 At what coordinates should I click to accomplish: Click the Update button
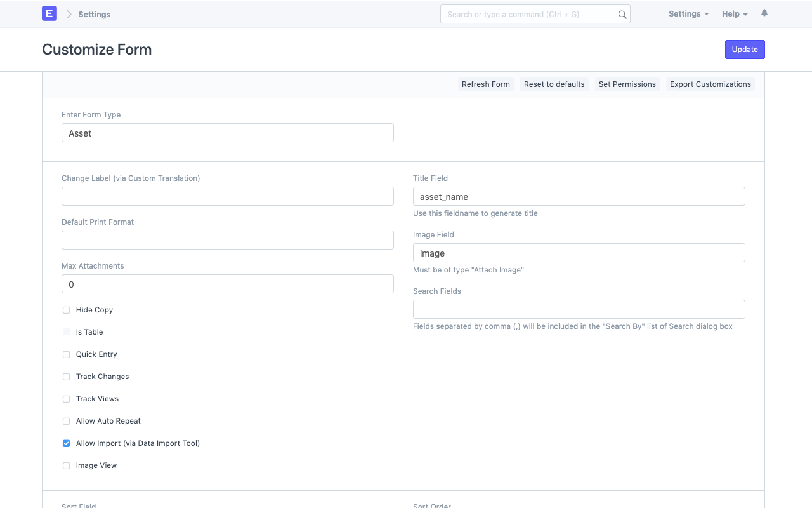point(745,50)
